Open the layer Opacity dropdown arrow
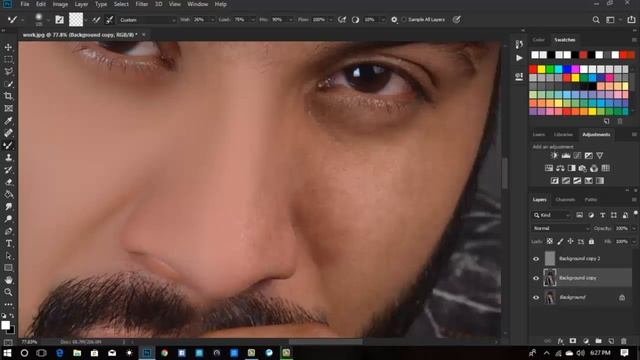 (633, 229)
